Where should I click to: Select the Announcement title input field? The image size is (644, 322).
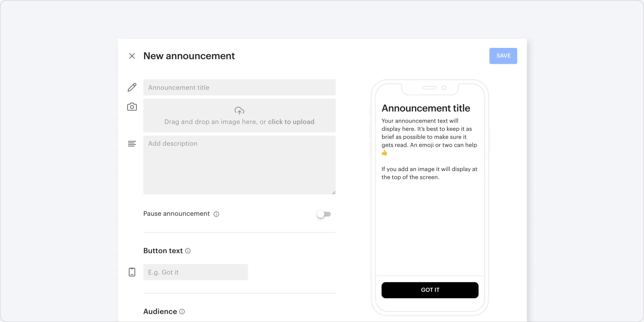pyautogui.click(x=240, y=87)
